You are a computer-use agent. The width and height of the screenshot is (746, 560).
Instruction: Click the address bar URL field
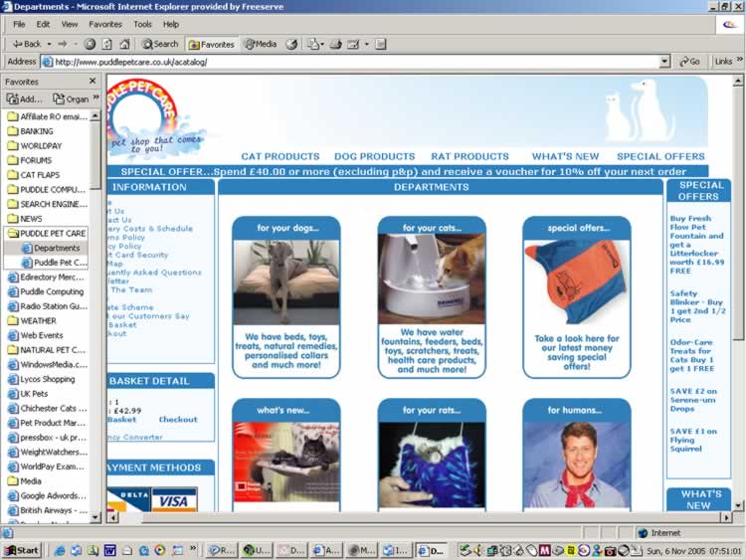click(x=358, y=62)
